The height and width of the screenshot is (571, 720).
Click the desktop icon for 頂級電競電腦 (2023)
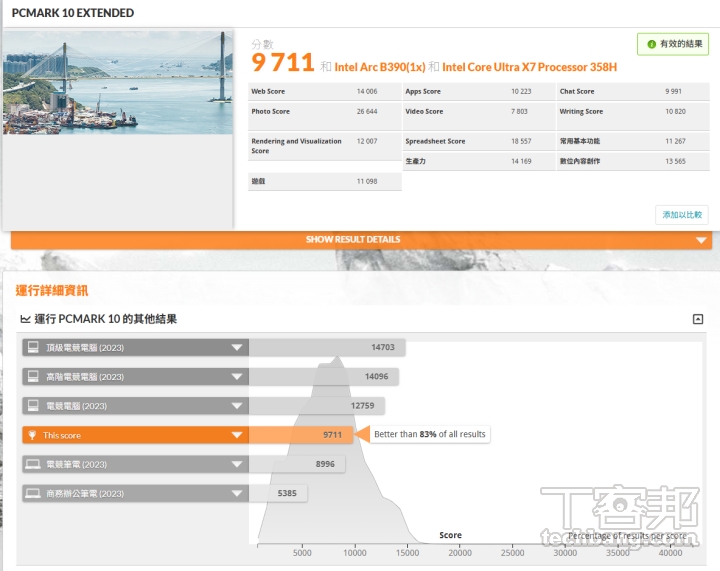tap(33, 348)
